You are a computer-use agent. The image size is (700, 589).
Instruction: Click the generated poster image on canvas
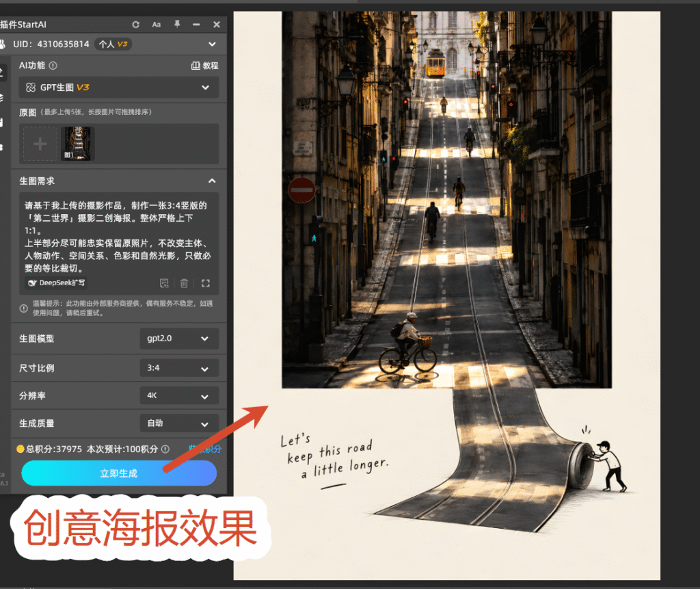(x=447, y=296)
